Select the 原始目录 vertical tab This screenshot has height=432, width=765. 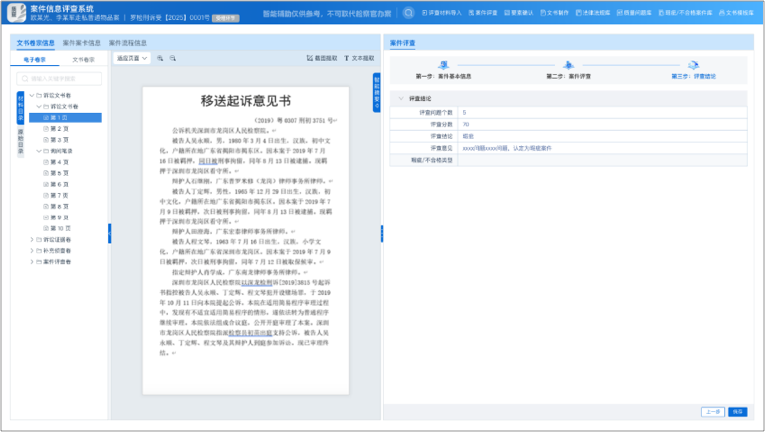coord(20,142)
